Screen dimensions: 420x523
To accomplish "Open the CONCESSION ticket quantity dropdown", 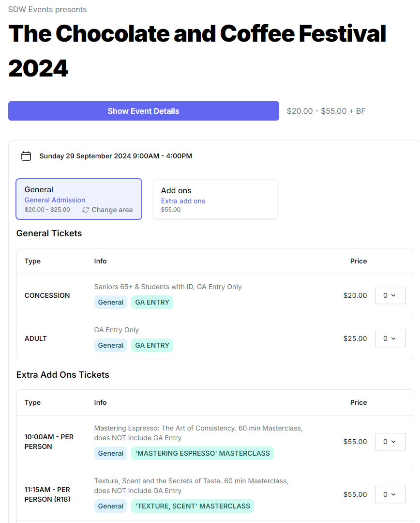I will point(390,295).
